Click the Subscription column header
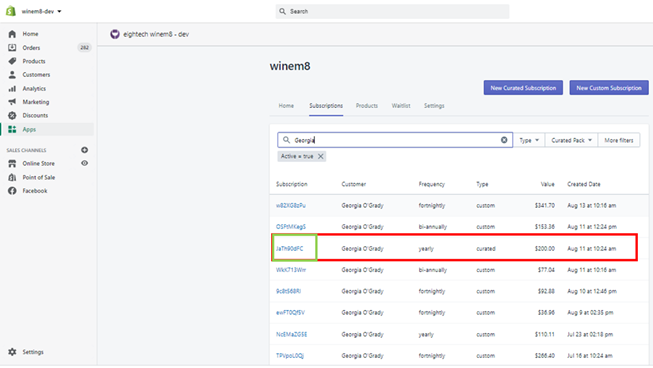Viewport: 653px width, 368px height. pyautogui.click(x=292, y=184)
